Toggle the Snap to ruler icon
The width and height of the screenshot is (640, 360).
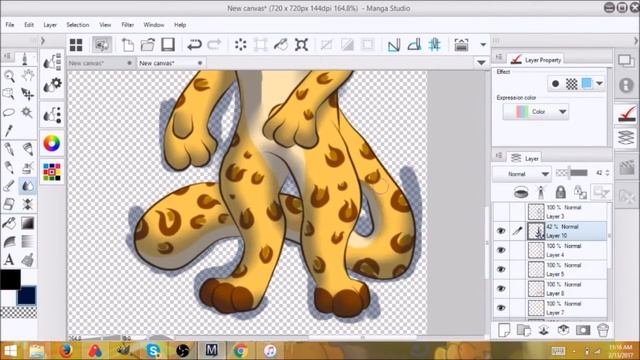tap(393, 44)
